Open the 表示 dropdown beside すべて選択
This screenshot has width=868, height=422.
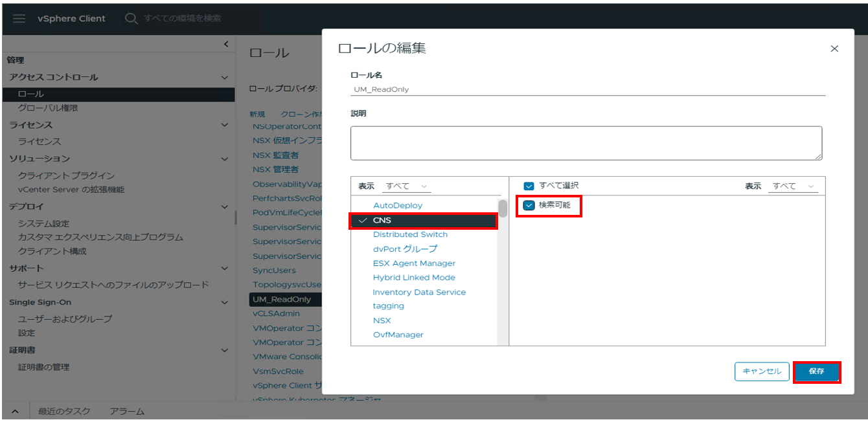(x=794, y=186)
